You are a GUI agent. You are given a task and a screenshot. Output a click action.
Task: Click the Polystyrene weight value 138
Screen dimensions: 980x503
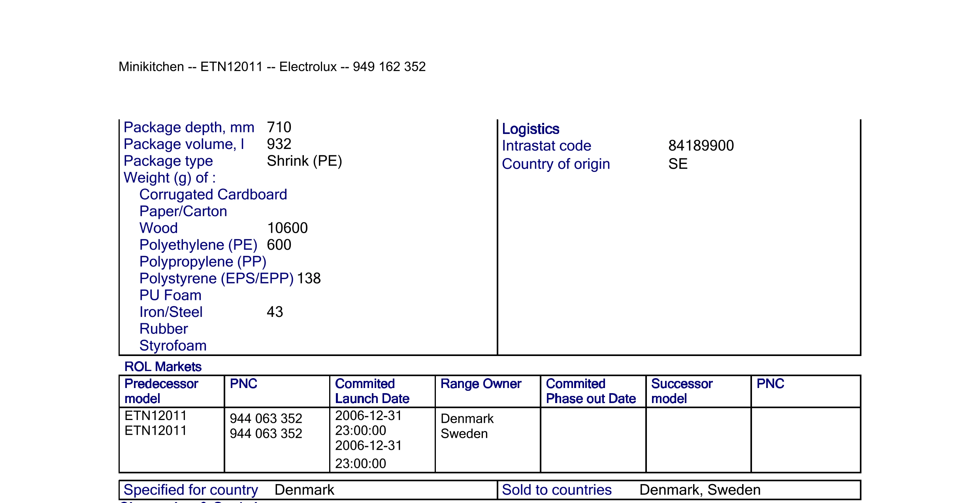coord(309,279)
